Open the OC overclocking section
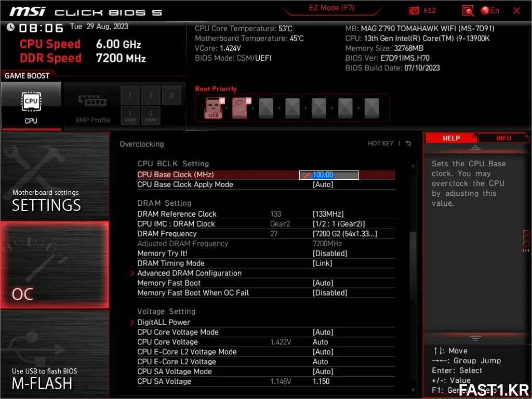The image size is (532, 399). [55, 265]
